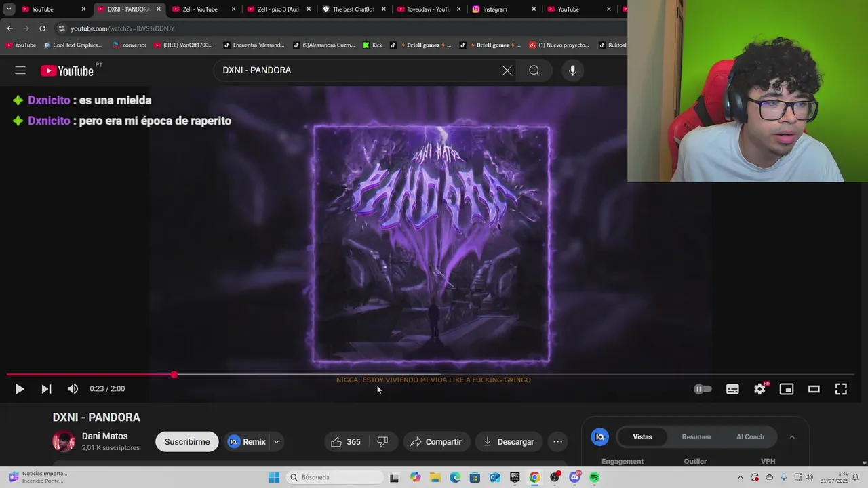The image size is (868, 488).
Task: Seek on the video progress bar
Action: pos(431,374)
